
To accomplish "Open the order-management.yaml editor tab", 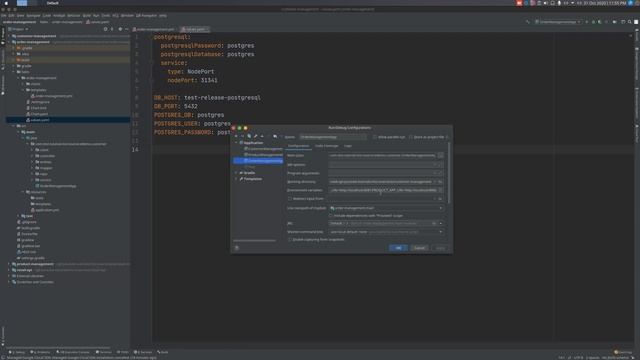I will coord(154,29).
